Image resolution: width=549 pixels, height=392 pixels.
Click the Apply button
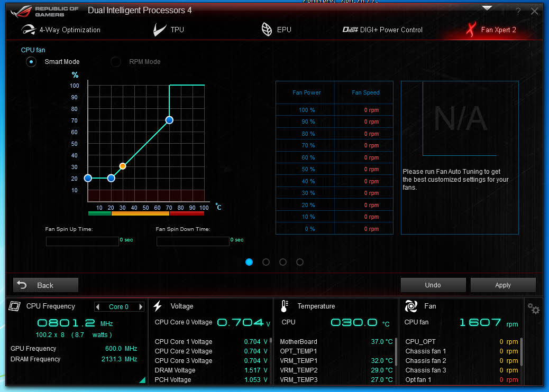click(503, 285)
